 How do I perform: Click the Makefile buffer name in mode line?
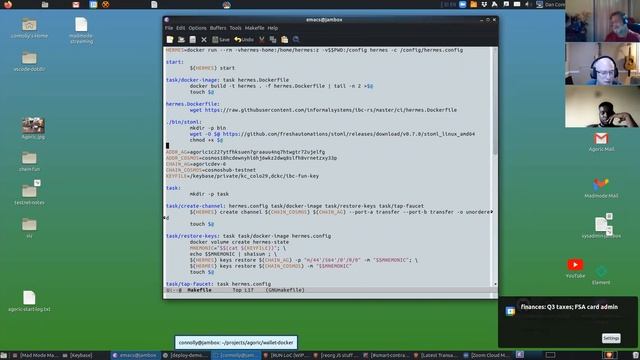pos(200,290)
